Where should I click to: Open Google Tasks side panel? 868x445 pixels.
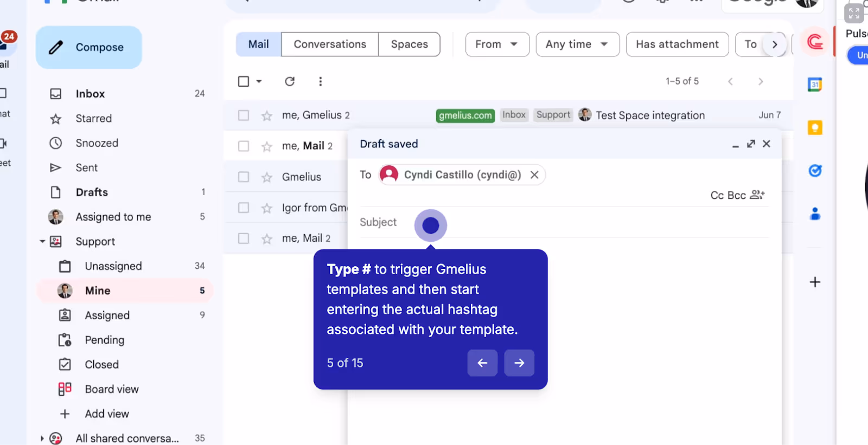click(x=815, y=171)
